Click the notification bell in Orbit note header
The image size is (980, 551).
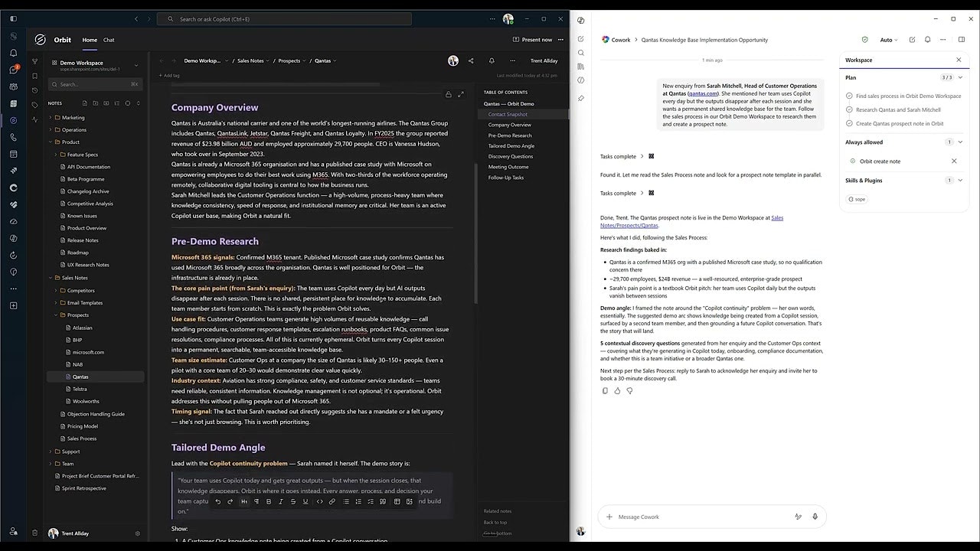pyautogui.click(x=492, y=60)
